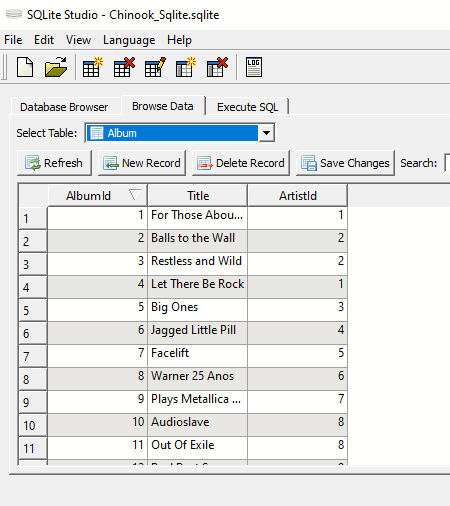Click the Title column header

point(198,196)
